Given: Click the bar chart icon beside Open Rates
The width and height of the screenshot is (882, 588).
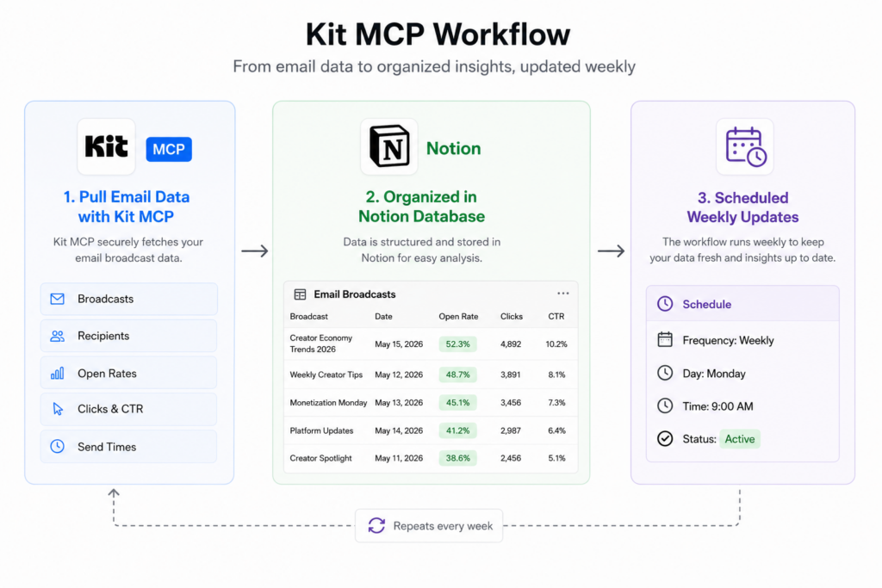Looking at the screenshot, I should [58, 374].
